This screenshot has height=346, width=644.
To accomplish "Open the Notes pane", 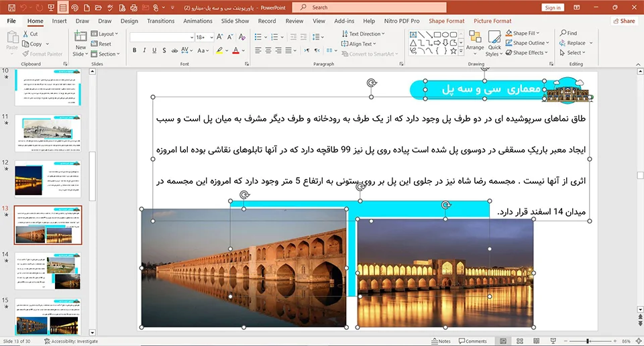I will [x=441, y=341].
